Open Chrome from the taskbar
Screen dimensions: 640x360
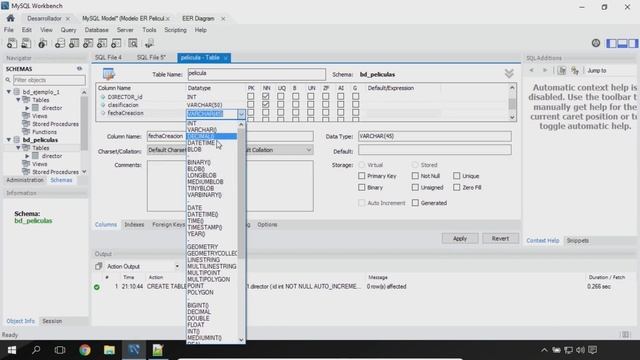point(85,350)
